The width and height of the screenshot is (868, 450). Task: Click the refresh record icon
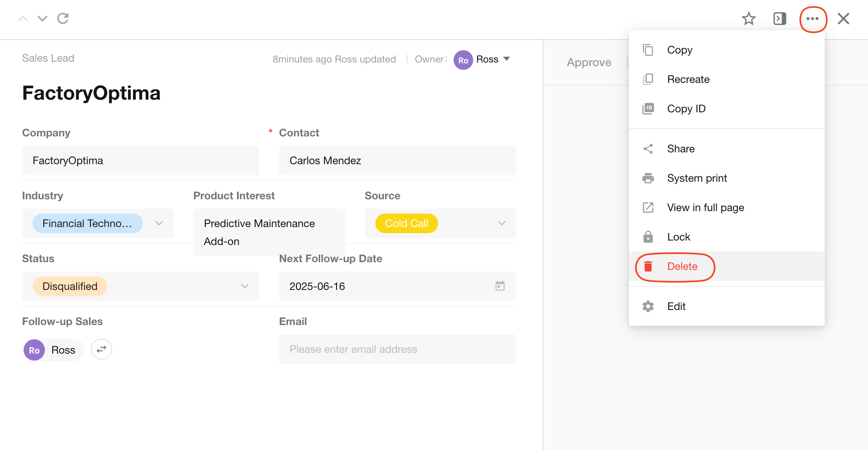63,18
